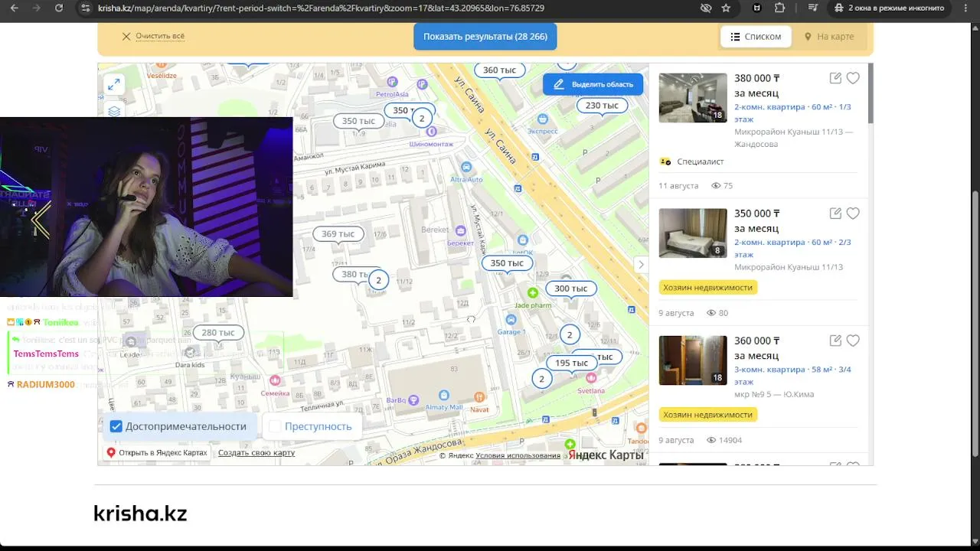
Task: Select the 280 тыс map price marker
Action: 218,333
